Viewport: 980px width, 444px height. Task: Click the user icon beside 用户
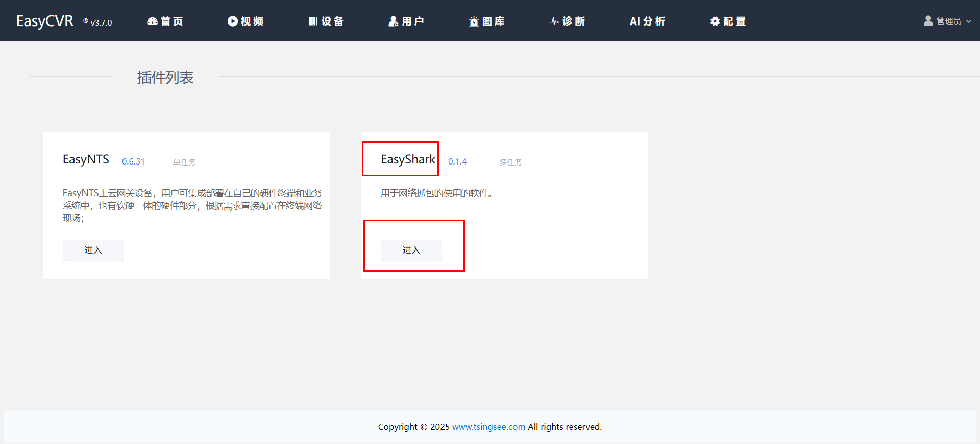393,21
